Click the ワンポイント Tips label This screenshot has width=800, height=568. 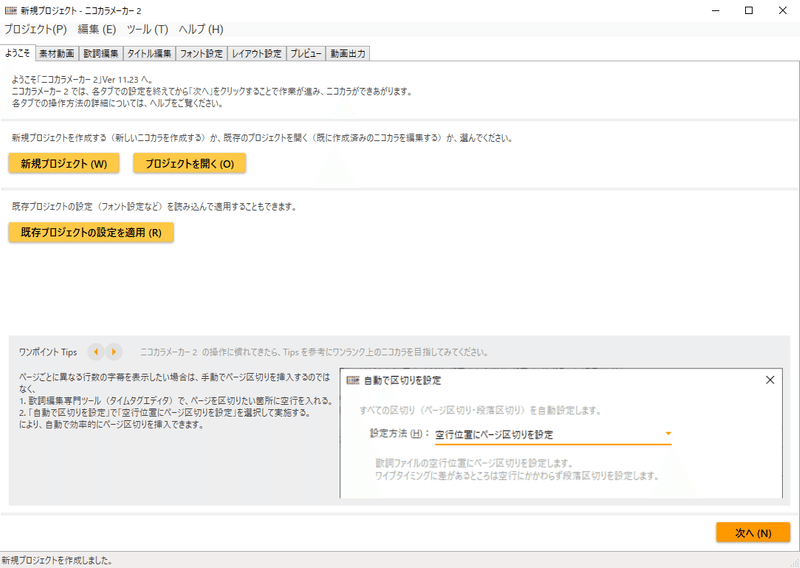pyautogui.click(x=48, y=352)
